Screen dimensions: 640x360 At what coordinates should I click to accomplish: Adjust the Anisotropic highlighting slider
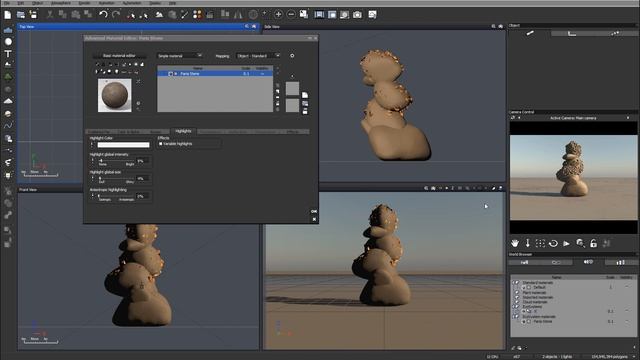[x=116, y=196]
